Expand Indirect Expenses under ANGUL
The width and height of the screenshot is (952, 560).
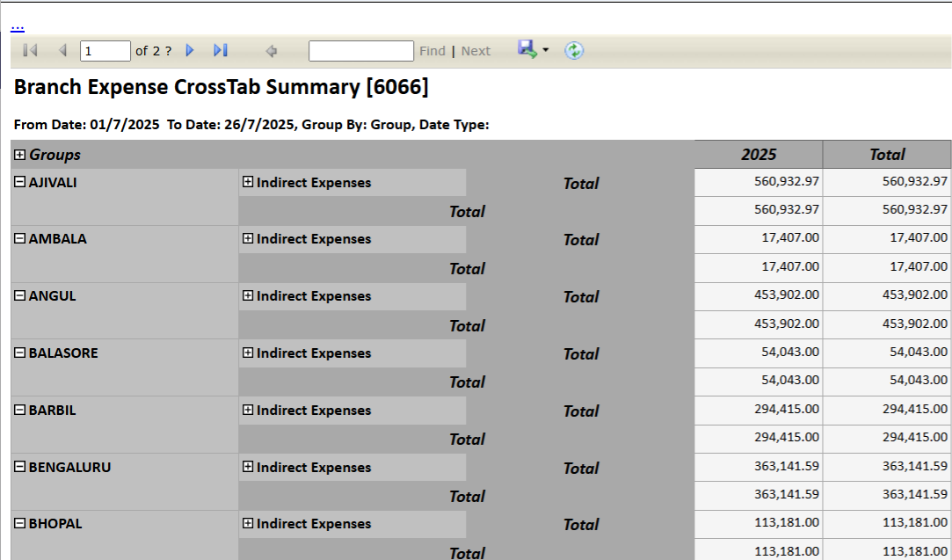pos(248,296)
